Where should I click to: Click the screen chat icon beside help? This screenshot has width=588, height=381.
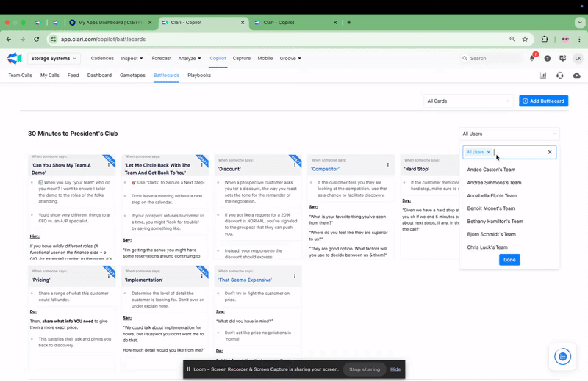[x=562, y=59]
